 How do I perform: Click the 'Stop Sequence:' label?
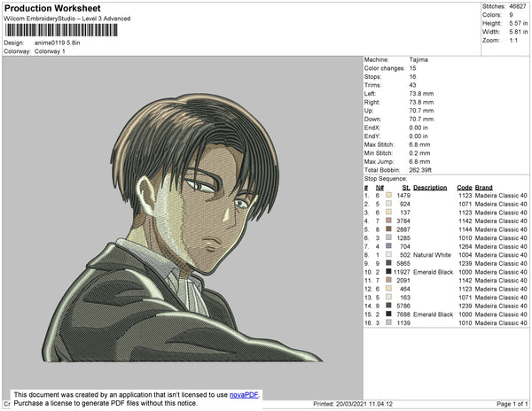[386, 179]
